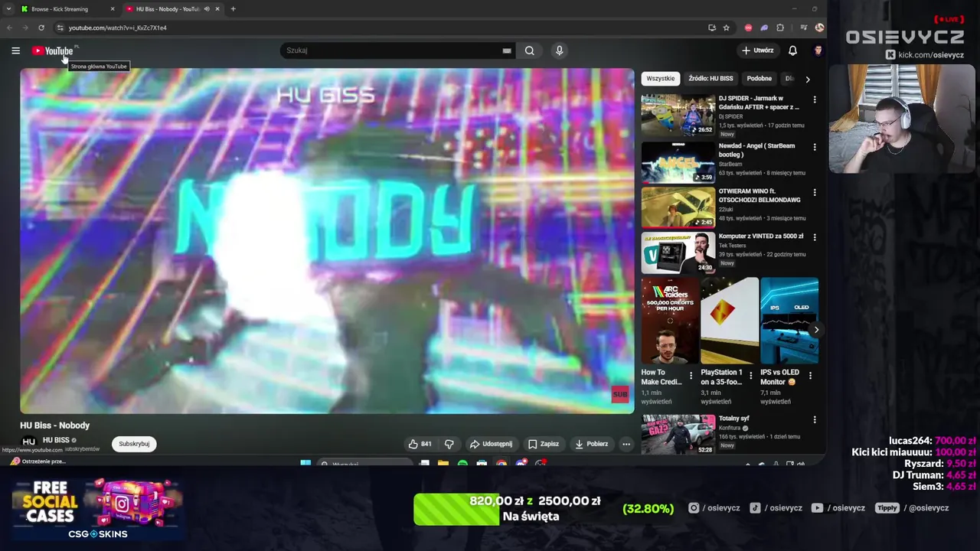Open more actions ellipsis below video
This screenshot has width=980, height=551.
(x=626, y=444)
